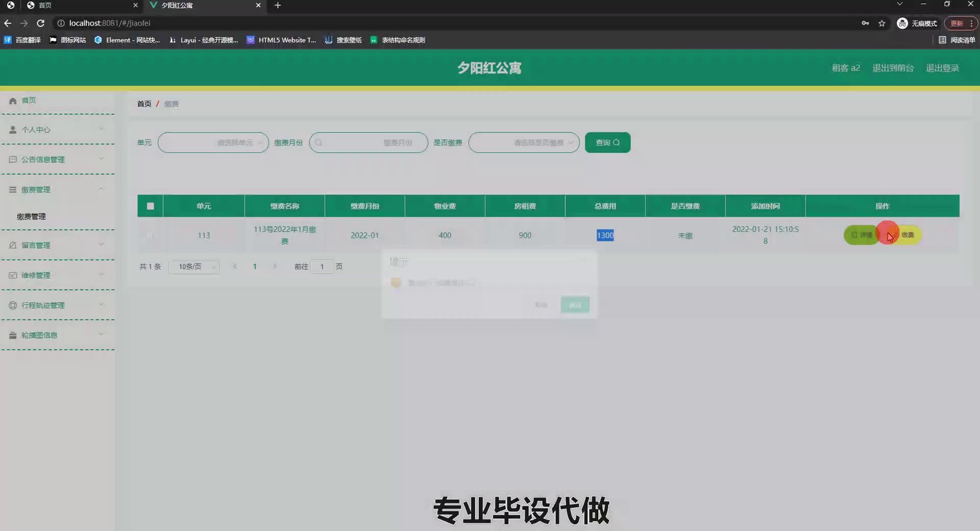Open the 10条/页 page size dropdown

[x=194, y=267]
